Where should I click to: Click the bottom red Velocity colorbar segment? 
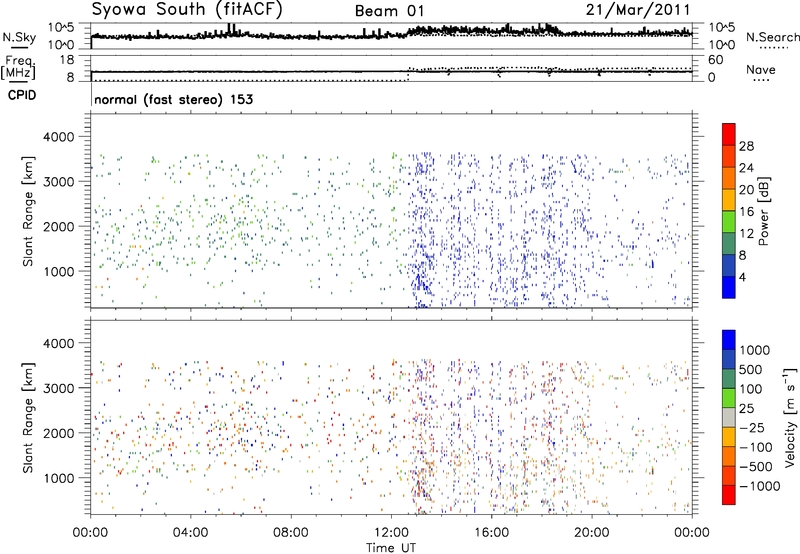pos(729,495)
